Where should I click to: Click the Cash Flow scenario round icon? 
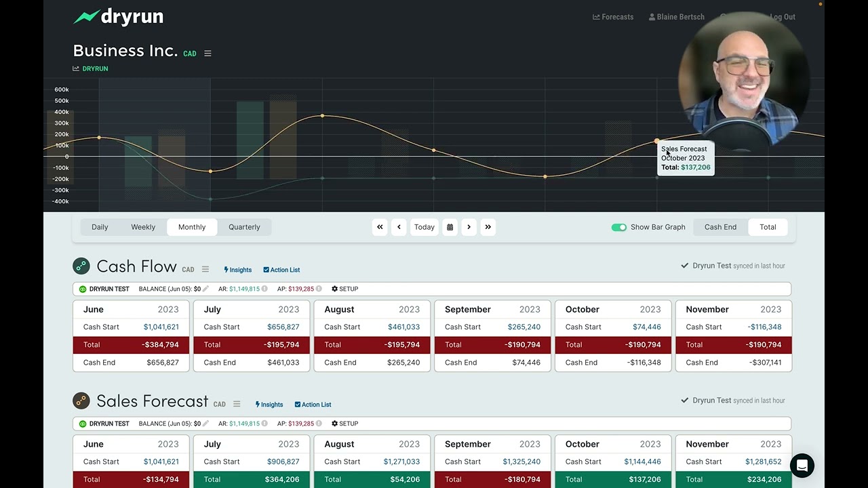[81, 266]
